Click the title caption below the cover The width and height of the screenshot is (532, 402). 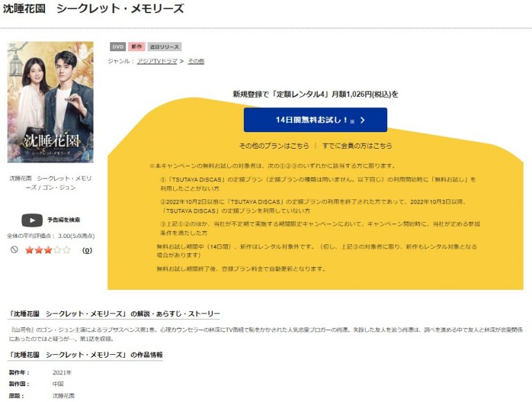click(51, 183)
